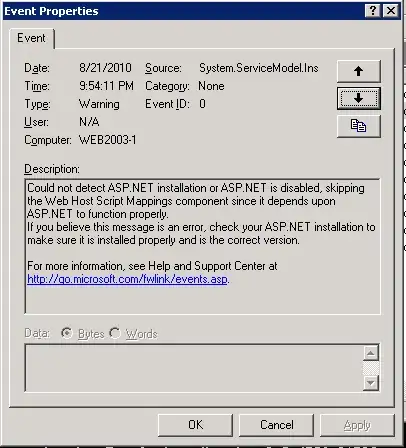This screenshot has height=448, width=406.
Task: Copy event details to clipboard
Action: click(x=359, y=126)
